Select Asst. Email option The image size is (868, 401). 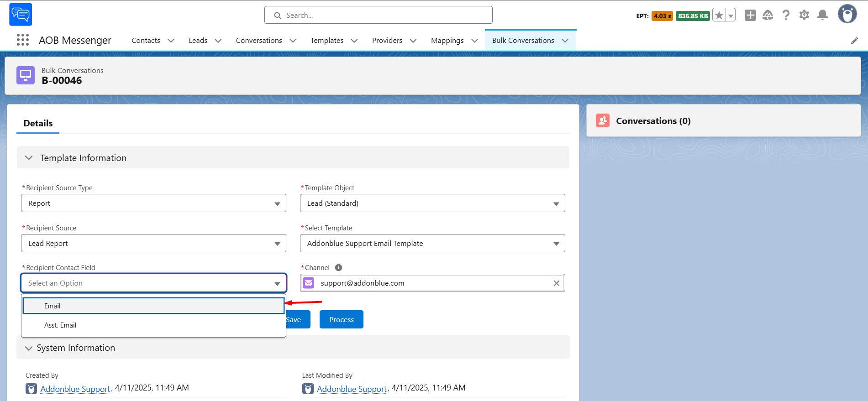[153, 325]
